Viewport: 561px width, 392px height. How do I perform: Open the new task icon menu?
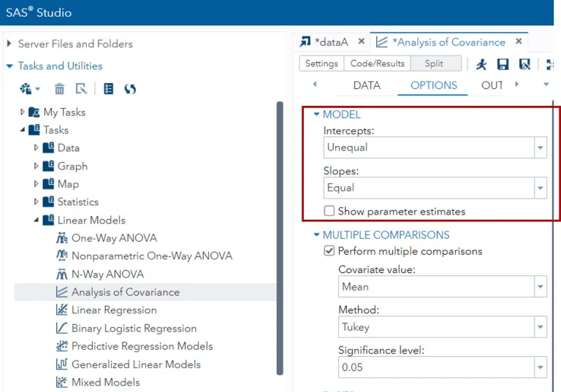[x=30, y=89]
